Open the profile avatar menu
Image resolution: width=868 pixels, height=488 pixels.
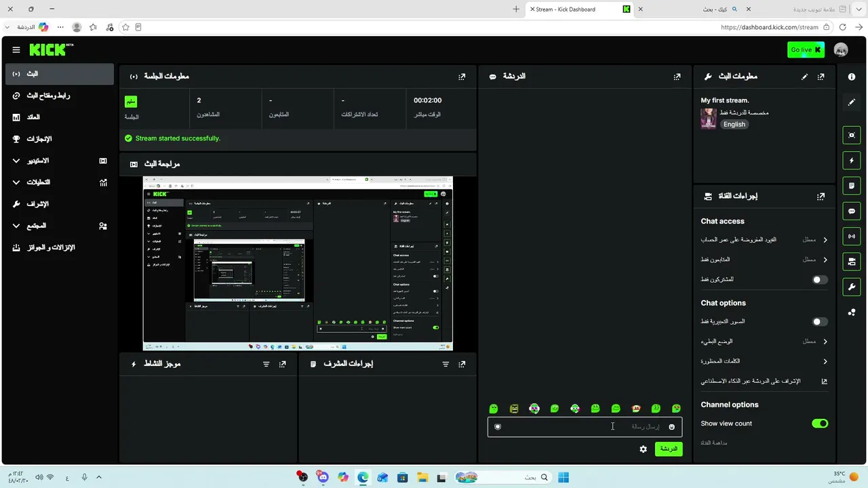(841, 49)
